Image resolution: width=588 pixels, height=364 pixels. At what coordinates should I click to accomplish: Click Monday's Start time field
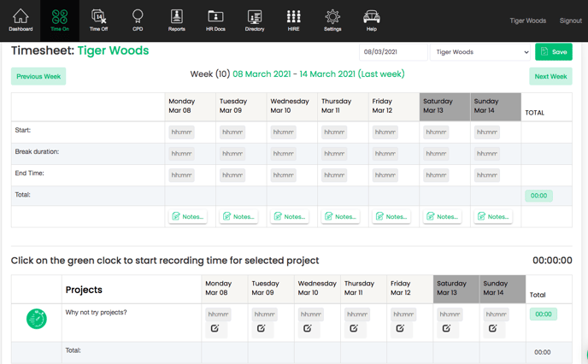181,132
